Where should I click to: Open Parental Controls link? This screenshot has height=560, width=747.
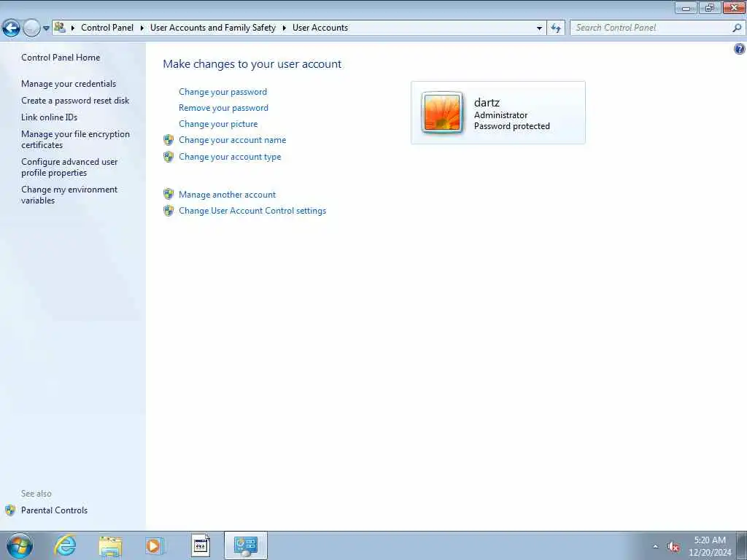click(54, 510)
